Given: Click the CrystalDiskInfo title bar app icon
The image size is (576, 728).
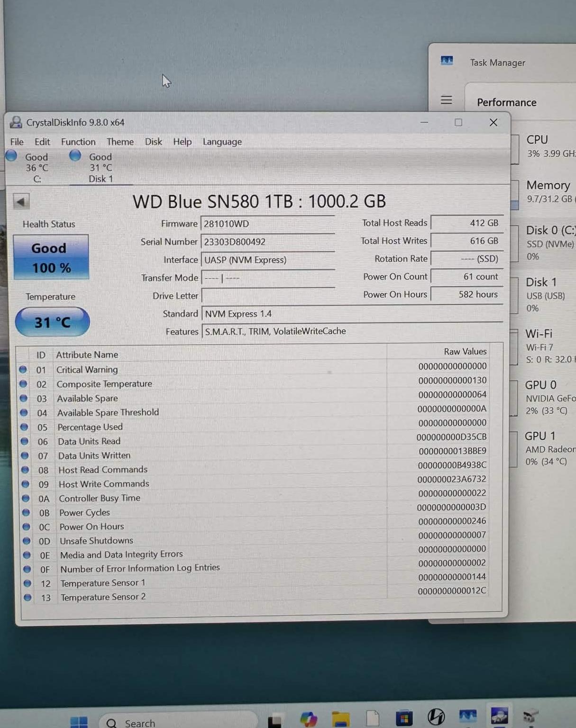Looking at the screenshot, I should tap(16, 122).
